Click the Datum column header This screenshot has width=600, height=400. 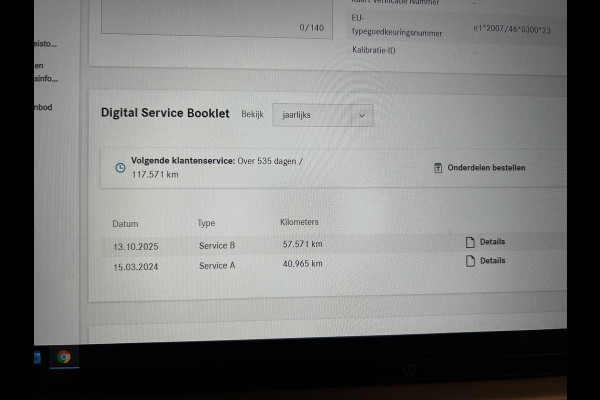(x=125, y=224)
